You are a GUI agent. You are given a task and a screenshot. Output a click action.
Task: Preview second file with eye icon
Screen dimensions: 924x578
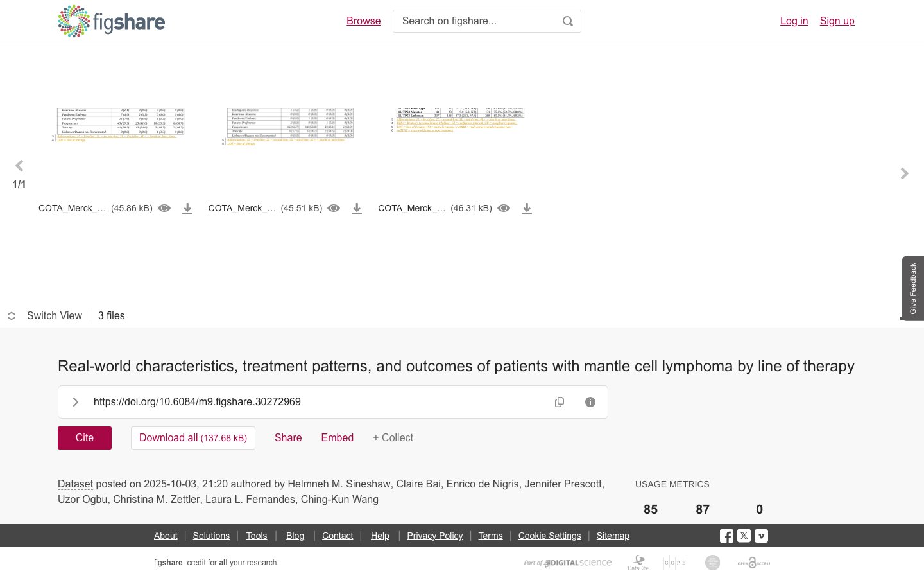(334, 208)
